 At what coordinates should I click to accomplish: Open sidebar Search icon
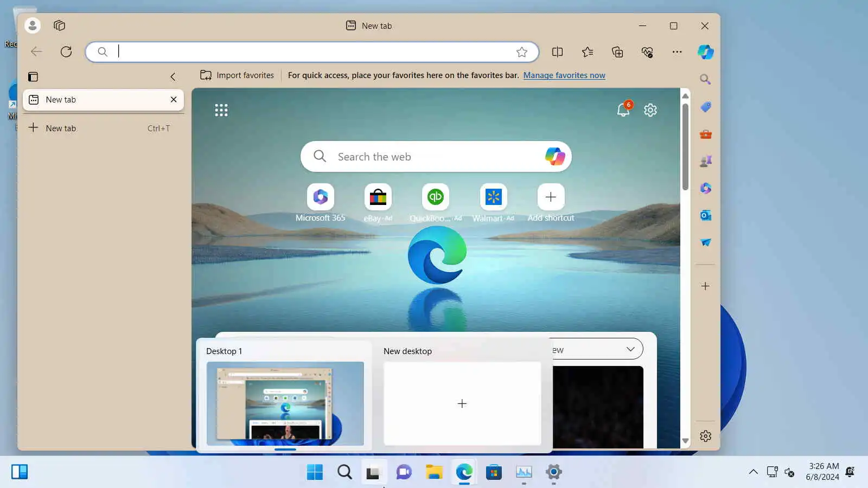coord(705,80)
